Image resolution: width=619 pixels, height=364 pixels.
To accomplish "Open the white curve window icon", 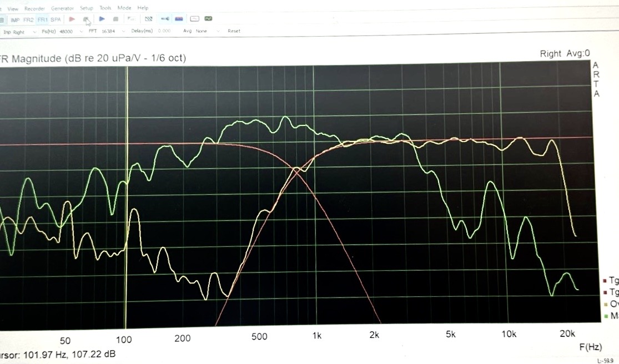I will (194, 18).
